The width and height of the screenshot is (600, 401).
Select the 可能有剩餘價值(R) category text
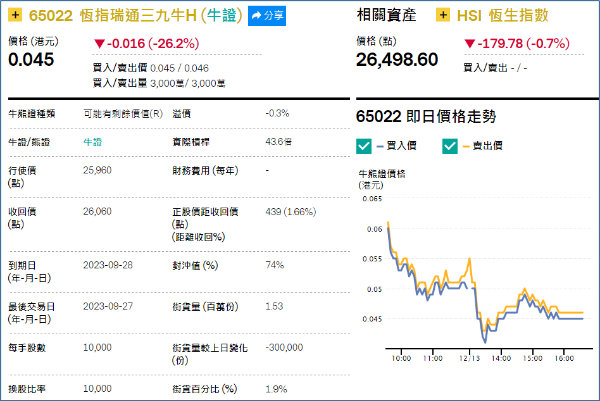(123, 114)
